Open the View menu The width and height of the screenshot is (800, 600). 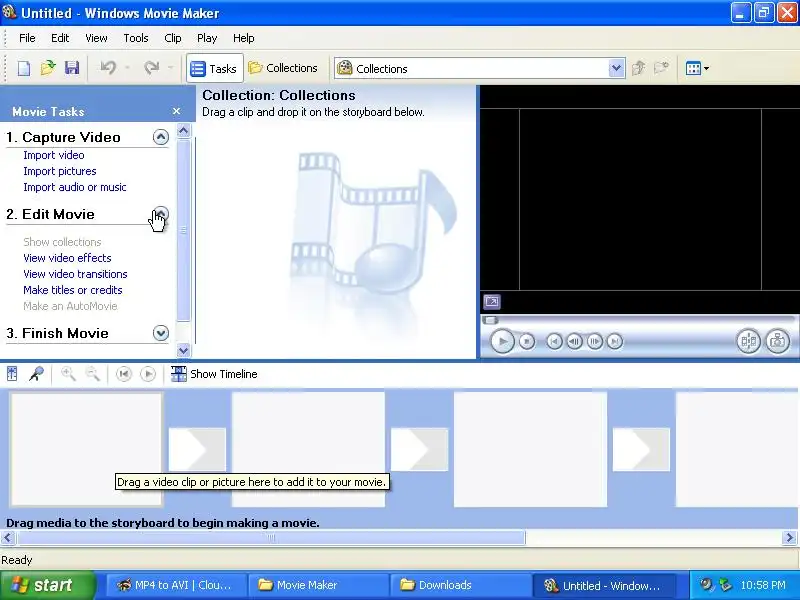96,38
